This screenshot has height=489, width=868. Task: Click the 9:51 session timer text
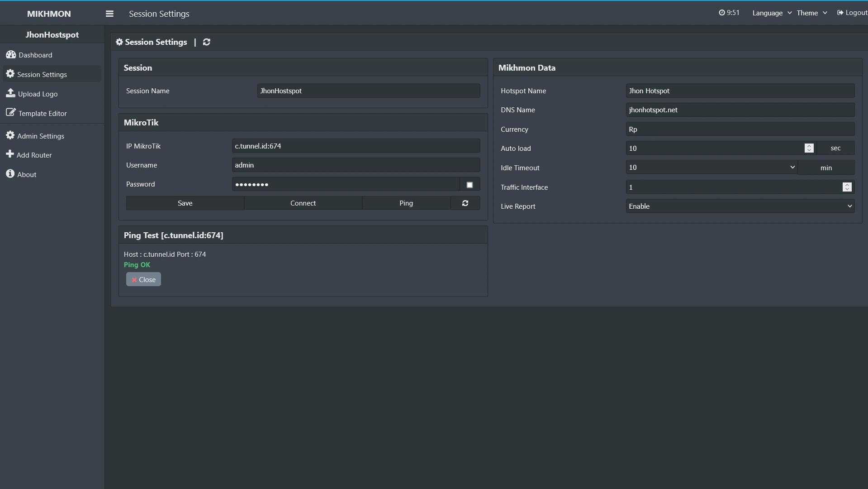click(733, 13)
